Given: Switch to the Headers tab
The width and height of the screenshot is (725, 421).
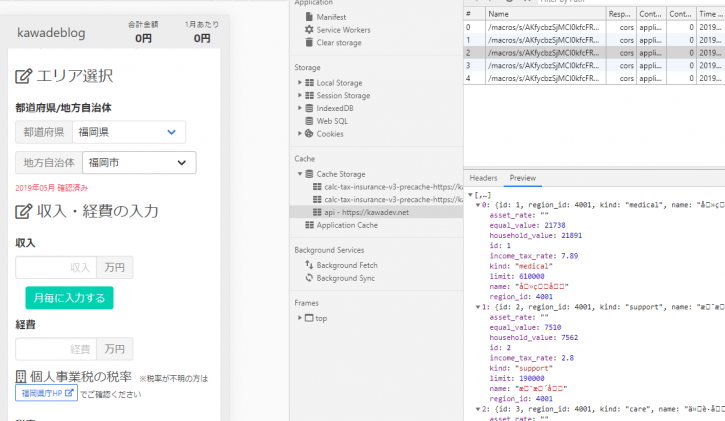Looking at the screenshot, I should pyautogui.click(x=483, y=178).
